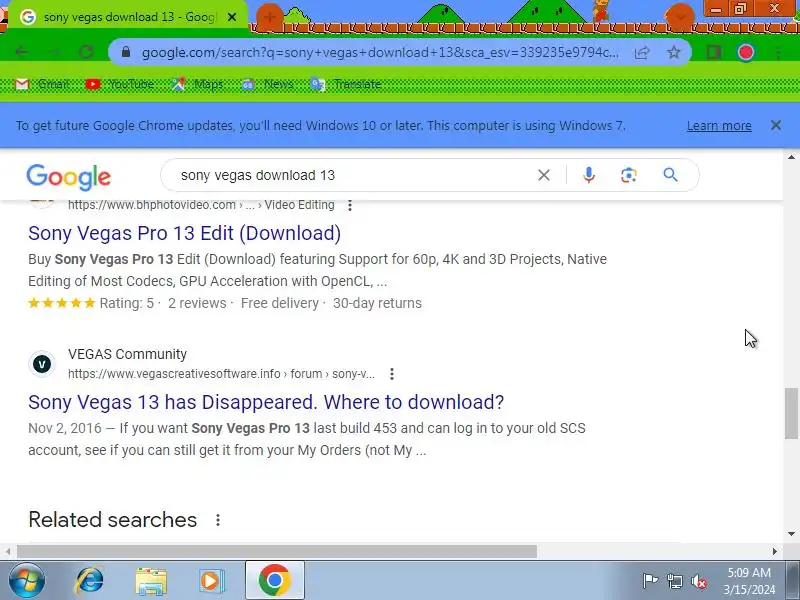Click the address bar URL
The height and width of the screenshot is (600, 800).
click(x=380, y=52)
